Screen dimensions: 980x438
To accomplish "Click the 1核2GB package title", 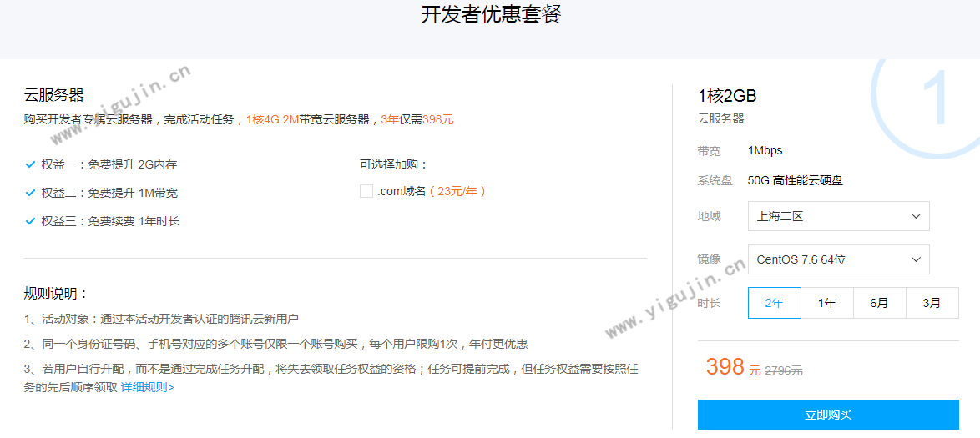I will click(727, 96).
